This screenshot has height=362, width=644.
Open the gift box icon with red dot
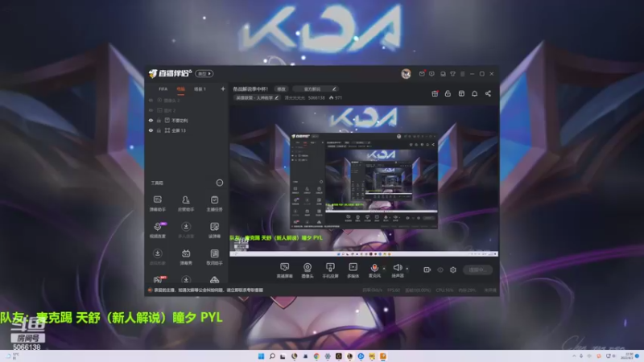click(435, 93)
